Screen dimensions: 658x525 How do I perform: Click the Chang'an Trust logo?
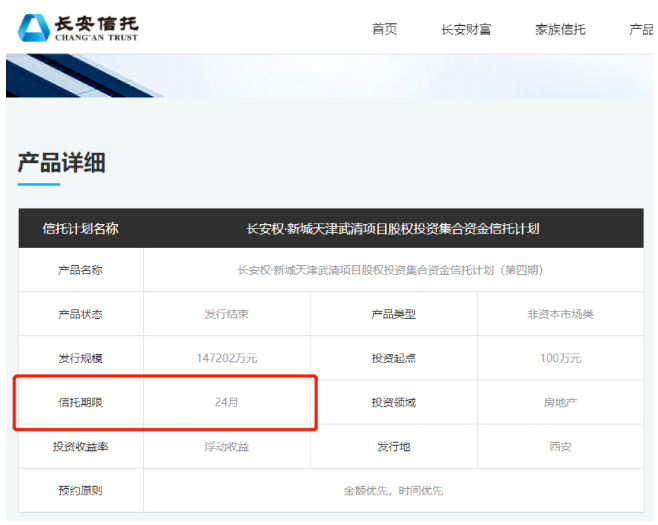coord(78,28)
